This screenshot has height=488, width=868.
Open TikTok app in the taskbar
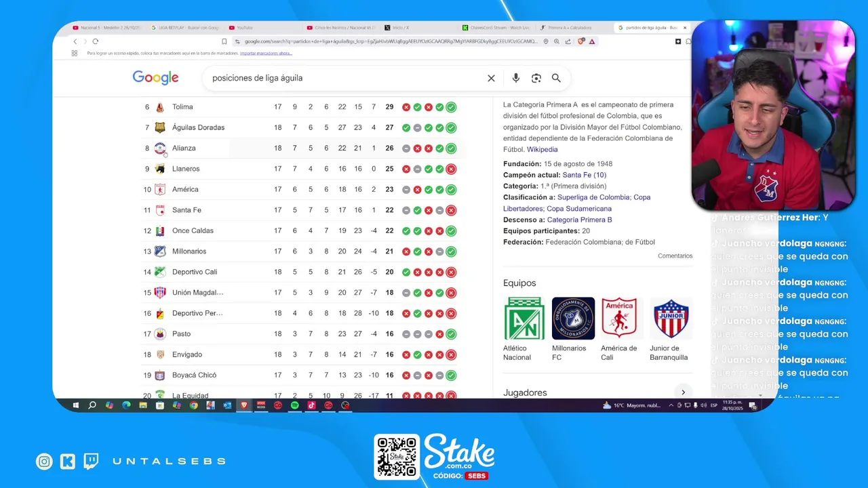pos(311,405)
